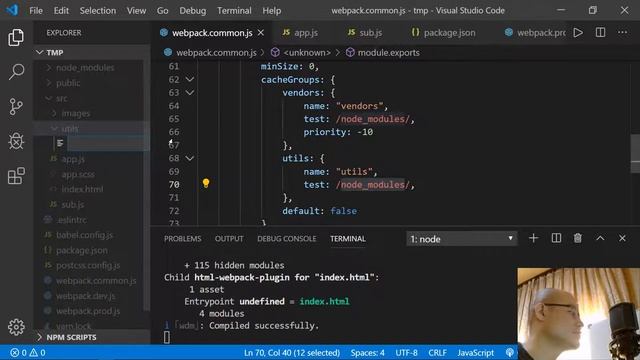Image resolution: width=640 pixels, height=360 pixels.
Task: Open sub.js in the explorer tree
Action: [73, 204]
